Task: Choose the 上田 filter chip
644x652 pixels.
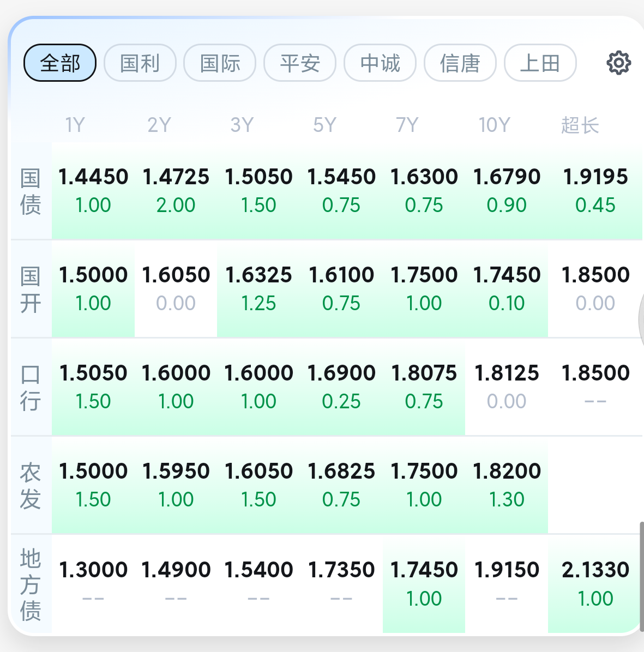Action: point(540,63)
